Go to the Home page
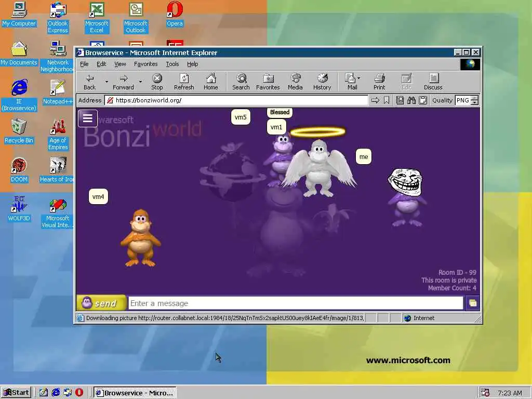This screenshot has width=532, height=399. 211,82
